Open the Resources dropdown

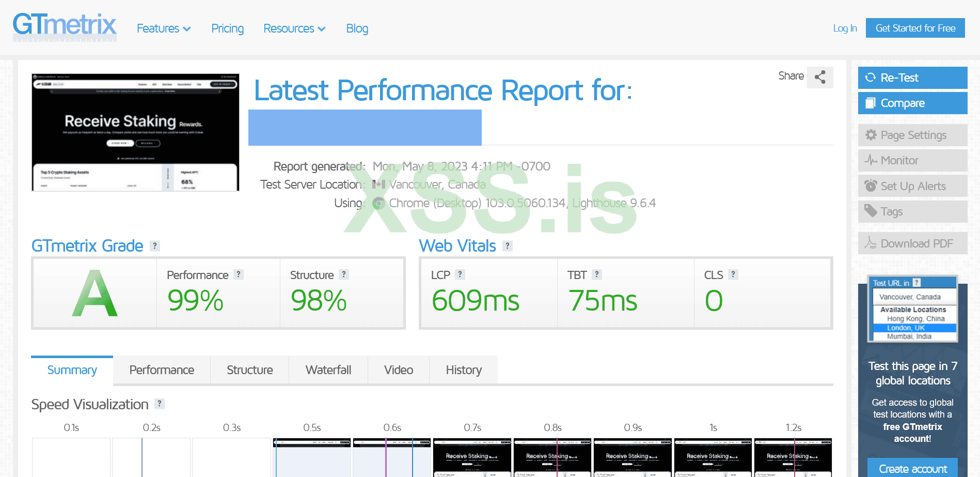click(x=294, y=28)
